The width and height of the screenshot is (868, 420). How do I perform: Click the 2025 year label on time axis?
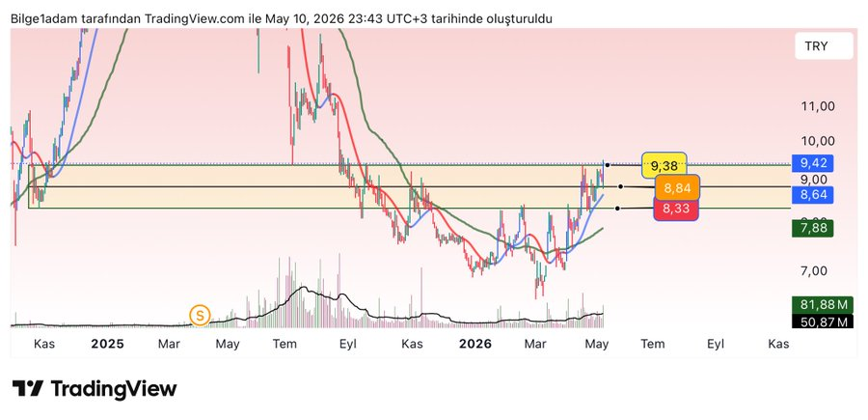point(108,344)
